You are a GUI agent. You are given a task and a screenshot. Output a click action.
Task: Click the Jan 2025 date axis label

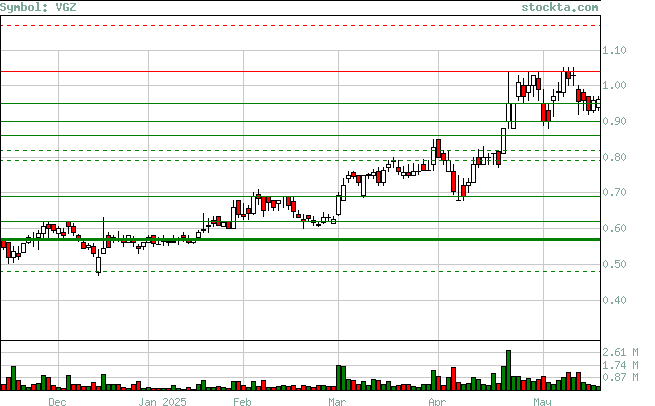click(x=162, y=401)
